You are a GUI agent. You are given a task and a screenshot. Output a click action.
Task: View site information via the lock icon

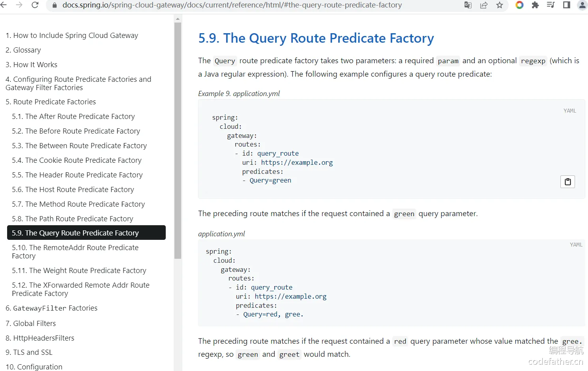[x=54, y=5]
